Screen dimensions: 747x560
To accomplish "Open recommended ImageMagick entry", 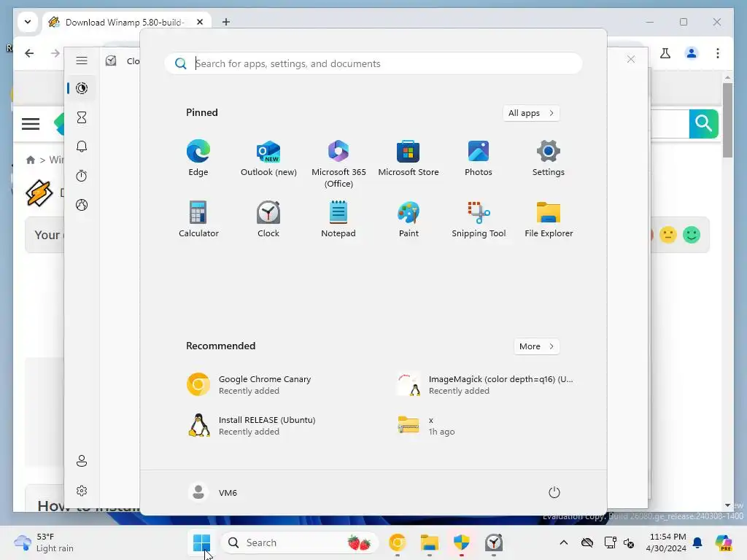I will (x=487, y=385).
